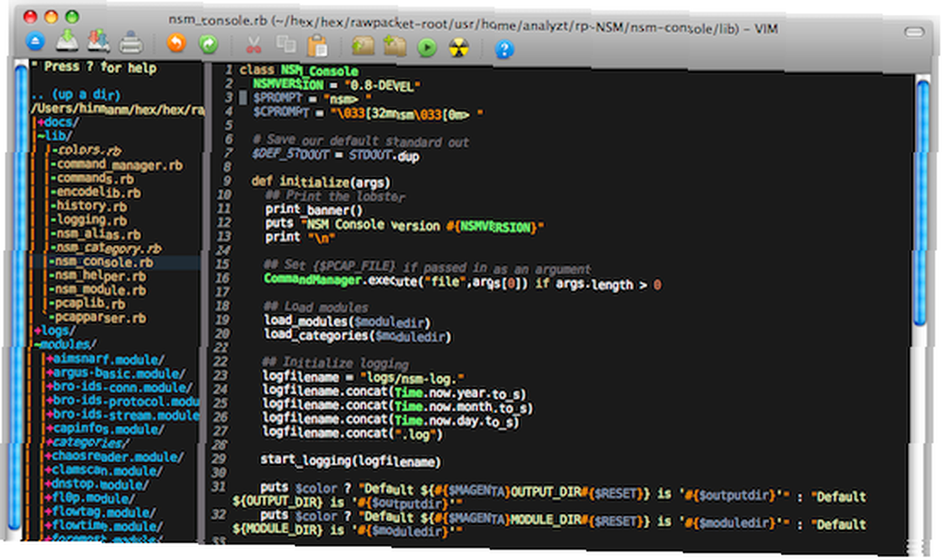The width and height of the screenshot is (942, 560).
Task: Click the editor's right vertical scrollbar thumb
Action: [x=922, y=202]
